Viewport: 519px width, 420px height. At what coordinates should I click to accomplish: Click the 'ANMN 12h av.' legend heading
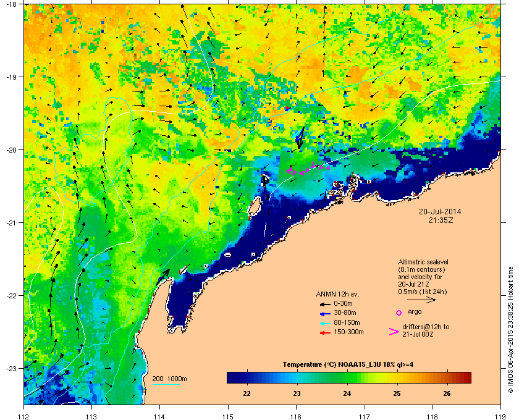pyautogui.click(x=337, y=294)
